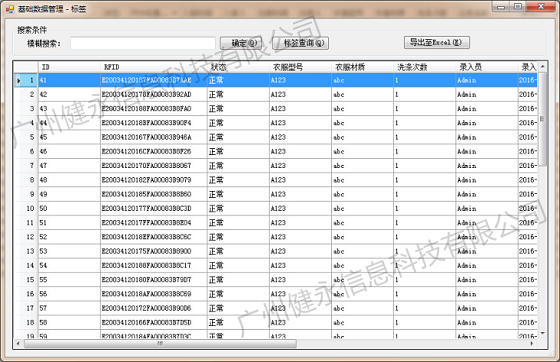Click Admin cell in row 18
Image resolution: width=560 pixels, height=362 pixels.
click(487, 322)
